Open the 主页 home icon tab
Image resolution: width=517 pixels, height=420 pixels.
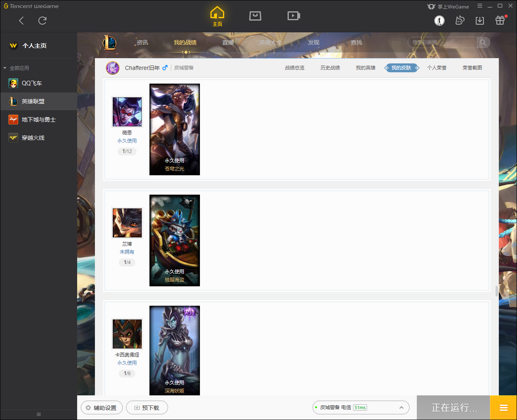(217, 17)
